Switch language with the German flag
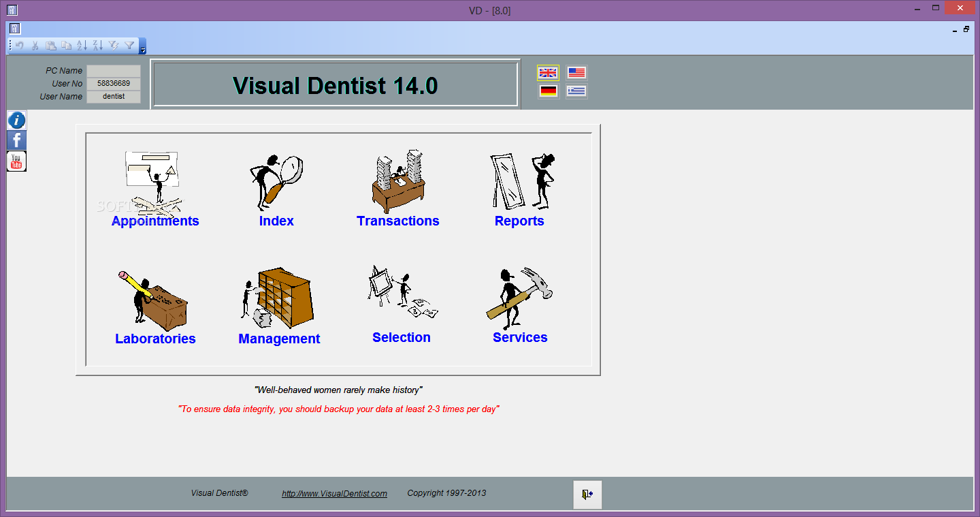This screenshot has width=980, height=517. [548, 91]
